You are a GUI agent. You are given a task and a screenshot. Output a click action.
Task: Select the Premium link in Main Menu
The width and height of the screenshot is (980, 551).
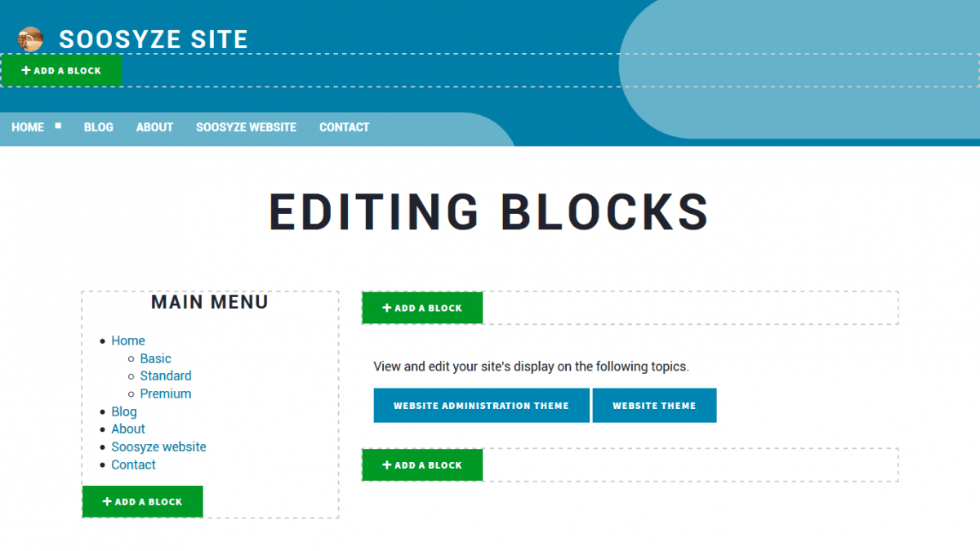[x=166, y=393]
